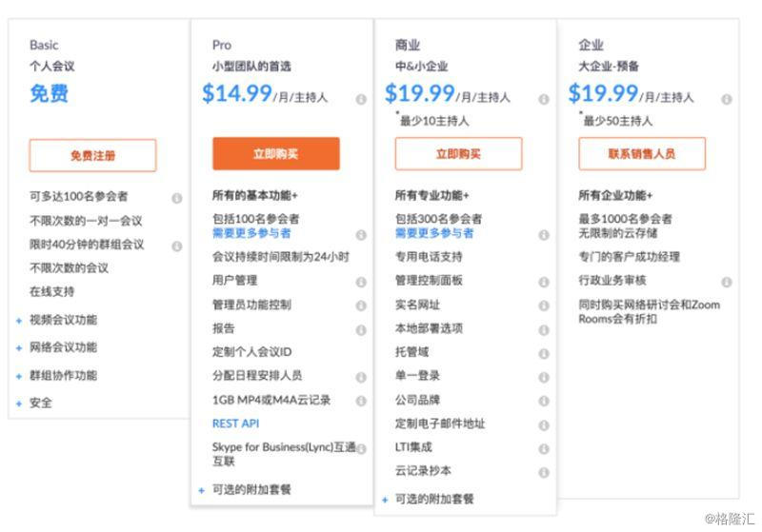Open the REST API link
762x532 pixels.
point(235,424)
